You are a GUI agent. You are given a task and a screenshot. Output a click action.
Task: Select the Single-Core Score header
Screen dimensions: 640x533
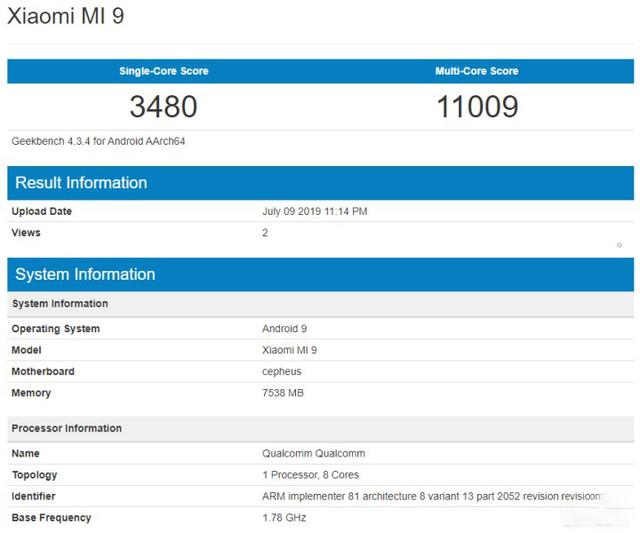(164, 71)
